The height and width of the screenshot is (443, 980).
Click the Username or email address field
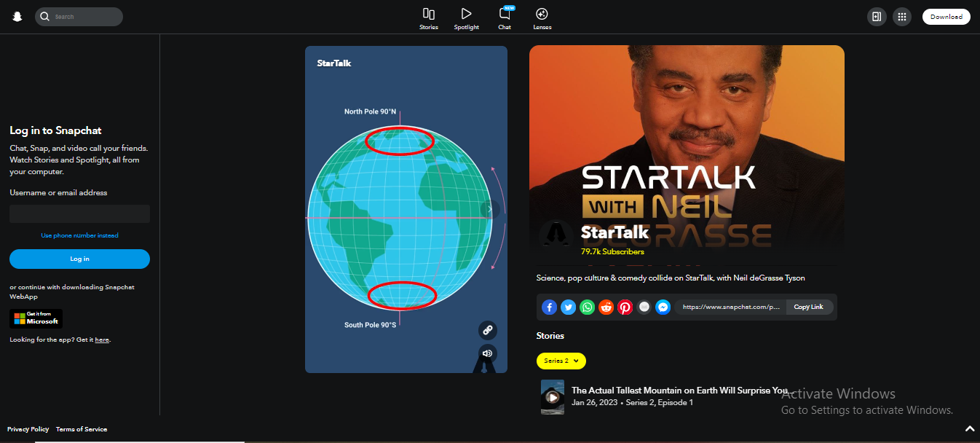(x=79, y=213)
